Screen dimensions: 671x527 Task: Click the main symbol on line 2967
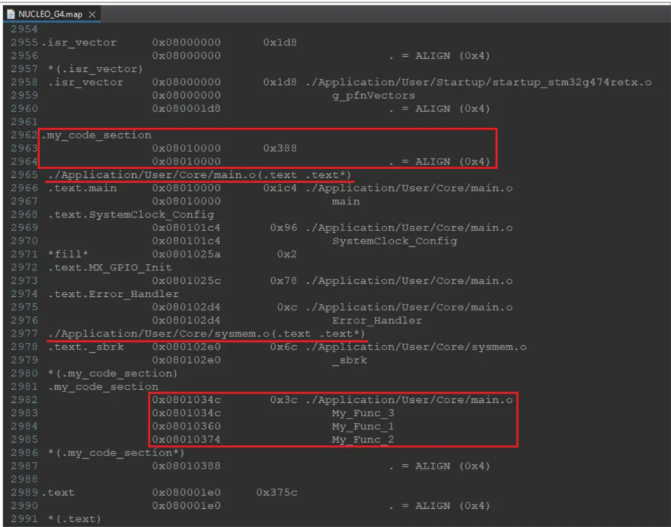(346, 201)
